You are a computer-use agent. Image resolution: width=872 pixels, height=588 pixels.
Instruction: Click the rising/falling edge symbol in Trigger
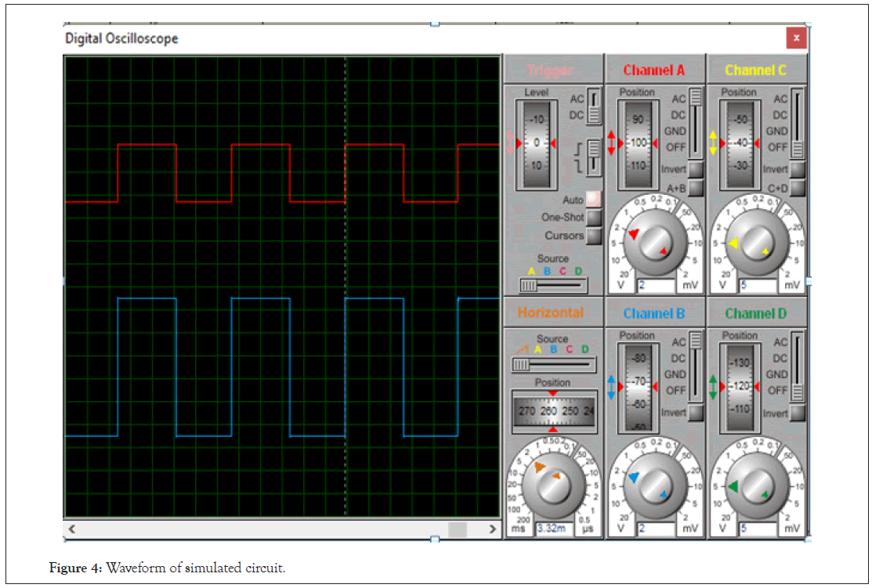(x=579, y=157)
